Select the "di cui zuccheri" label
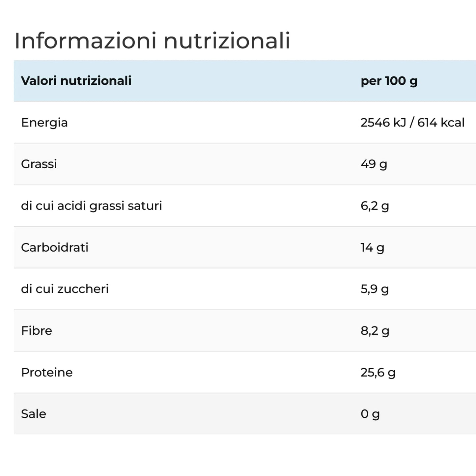Screen dimensions: 476x476 click(x=65, y=289)
